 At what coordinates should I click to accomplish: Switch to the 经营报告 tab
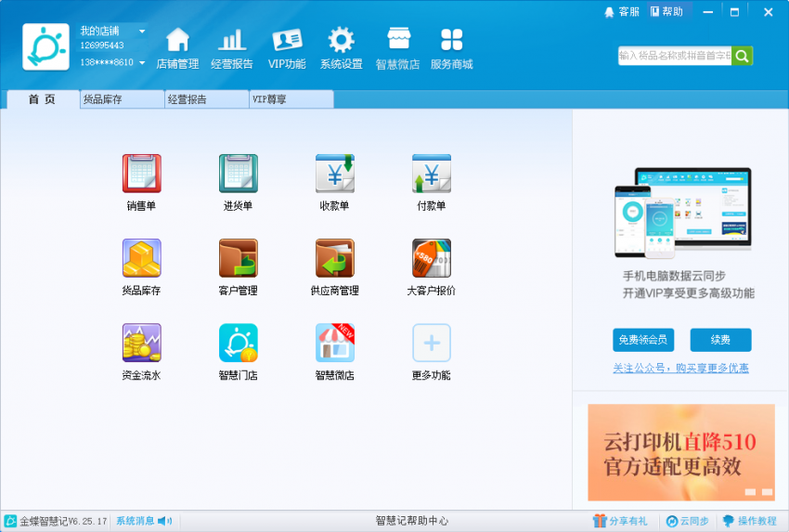tap(206, 99)
